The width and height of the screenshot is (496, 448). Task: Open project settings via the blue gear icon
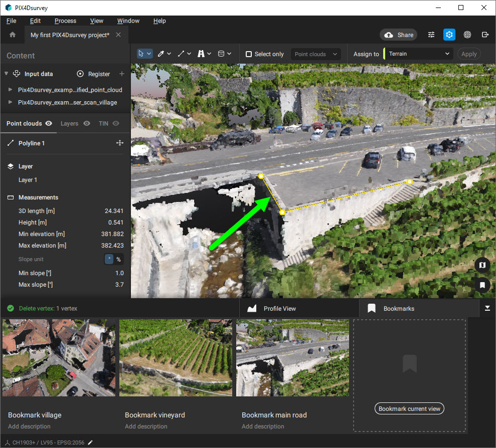tap(449, 35)
